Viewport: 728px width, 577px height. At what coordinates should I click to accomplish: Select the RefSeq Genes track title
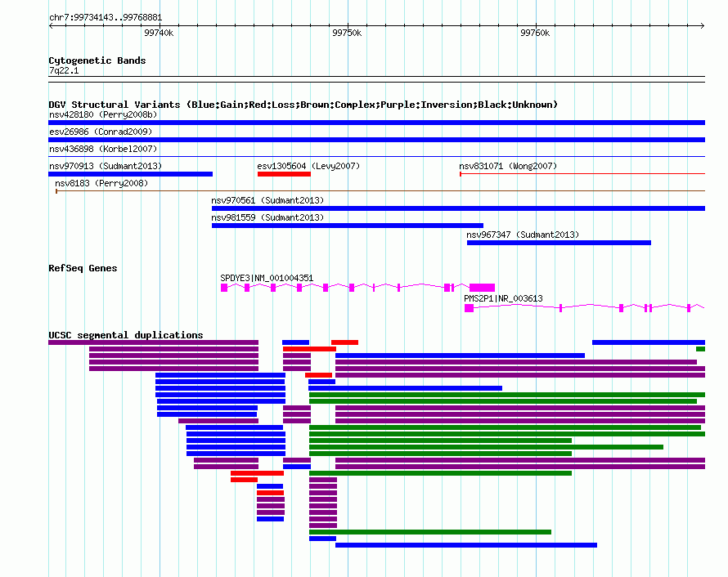(x=83, y=268)
